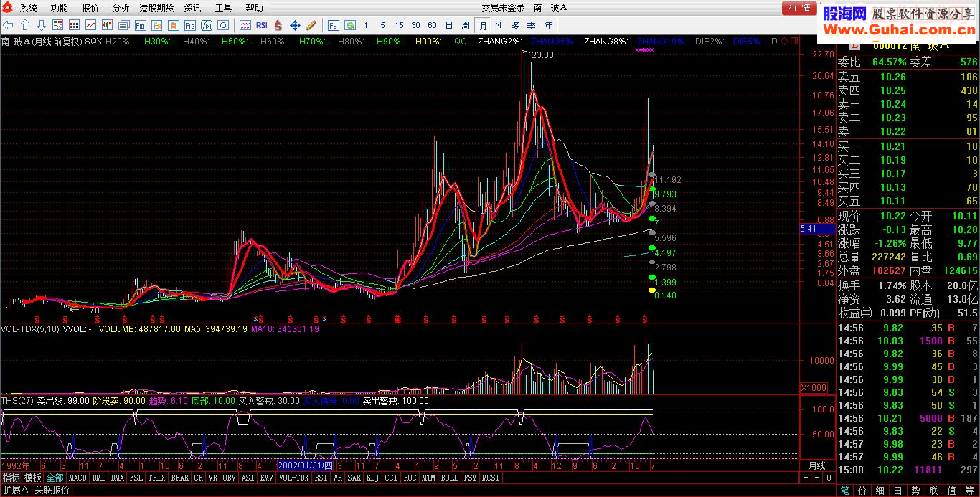980x497 pixels.
Task: Switch to 60-minute period
Action: (432, 25)
